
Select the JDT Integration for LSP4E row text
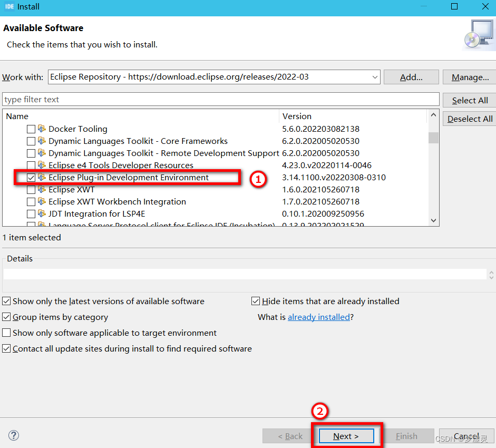point(96,213)
